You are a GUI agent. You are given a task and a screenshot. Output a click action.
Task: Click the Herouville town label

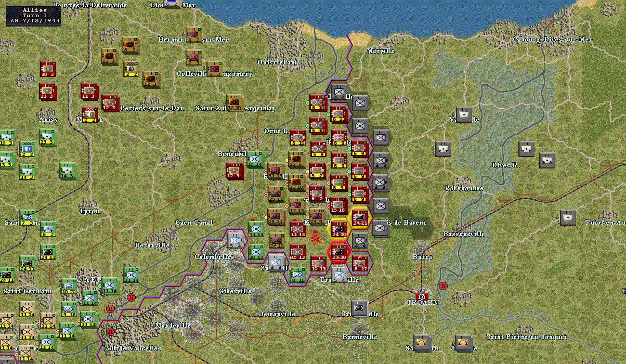[x=152, y=245]
